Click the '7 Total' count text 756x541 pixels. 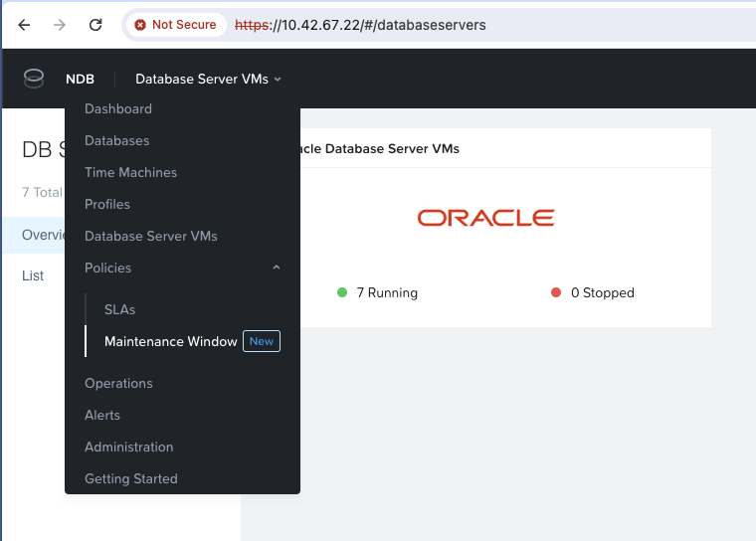[43, 192]
